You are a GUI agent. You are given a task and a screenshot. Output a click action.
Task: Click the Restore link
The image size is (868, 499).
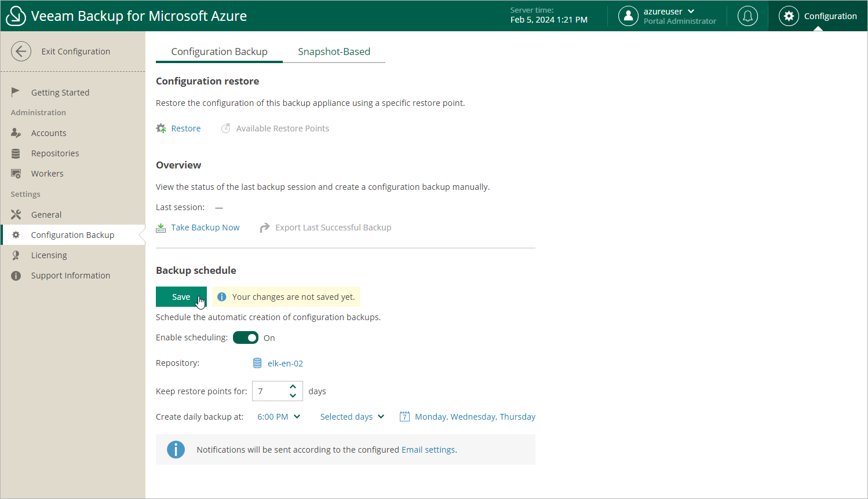coord(186,129)
